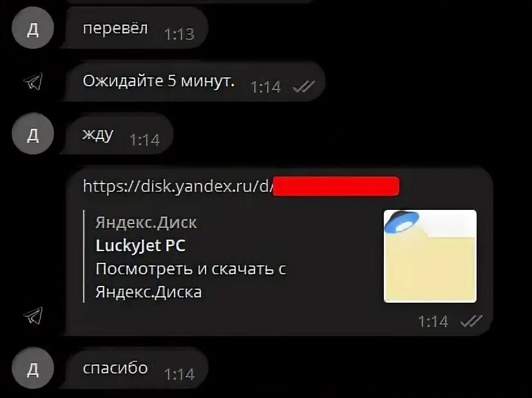Select the 'Ожидайте 5 минут.' message
Image resolution: width=532 pixels, height=398 pixels.
click(195, 81)
